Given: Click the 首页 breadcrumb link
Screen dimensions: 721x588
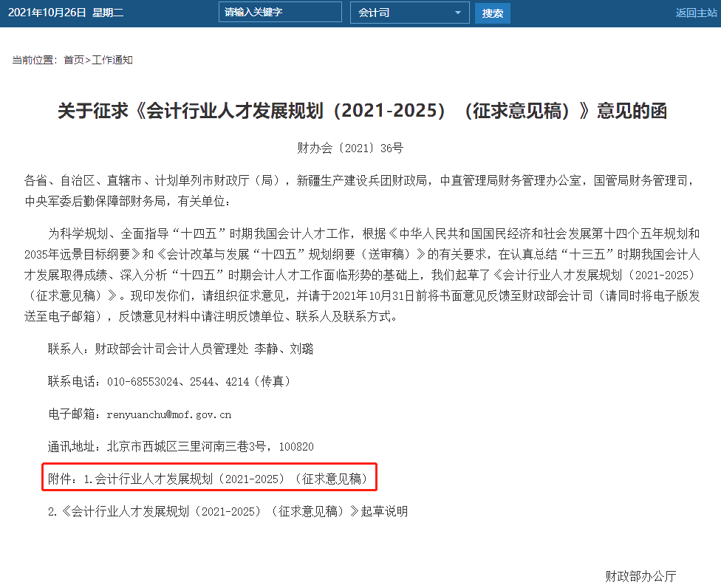Looking at the screenshot, I should [x=75, y=61].
